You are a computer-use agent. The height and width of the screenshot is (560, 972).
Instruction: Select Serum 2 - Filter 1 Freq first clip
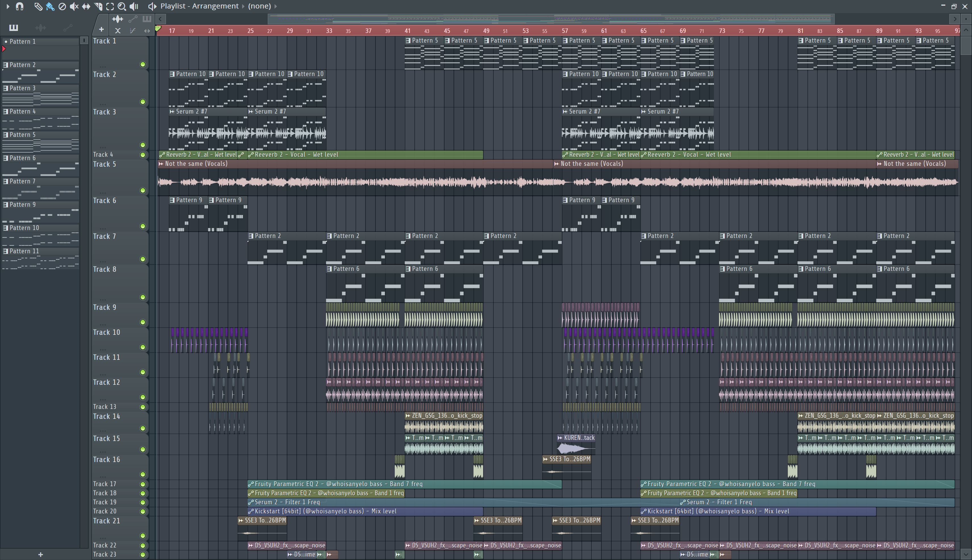(x=464, y=502)
